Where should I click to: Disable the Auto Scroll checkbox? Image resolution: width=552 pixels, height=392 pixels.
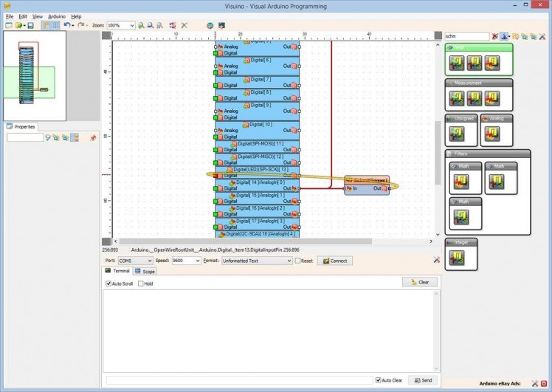[x=108, y=283]
